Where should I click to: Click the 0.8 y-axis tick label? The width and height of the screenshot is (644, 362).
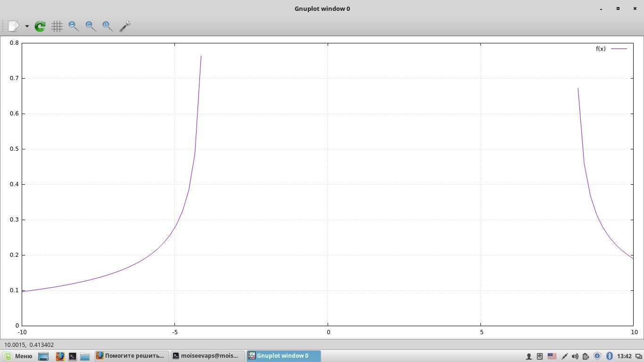tap(14, 43)
